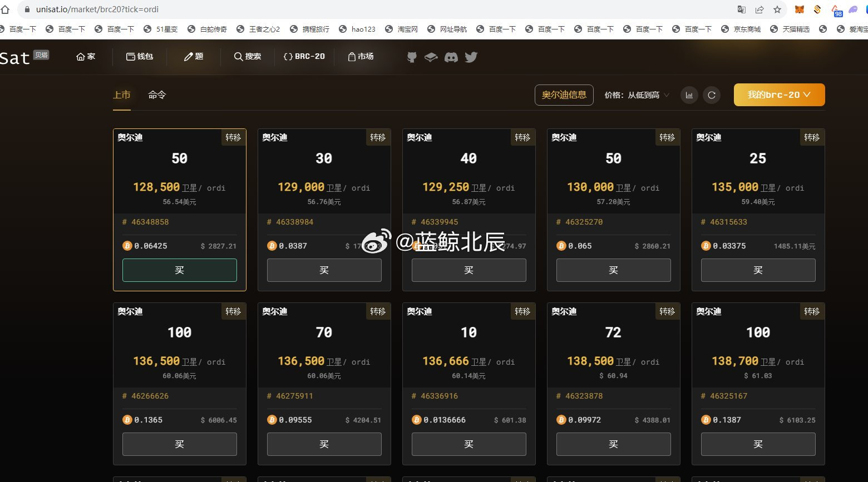Bookmark page with the star icon
This screenshot has height=482, width=868.
pos(777,9)
